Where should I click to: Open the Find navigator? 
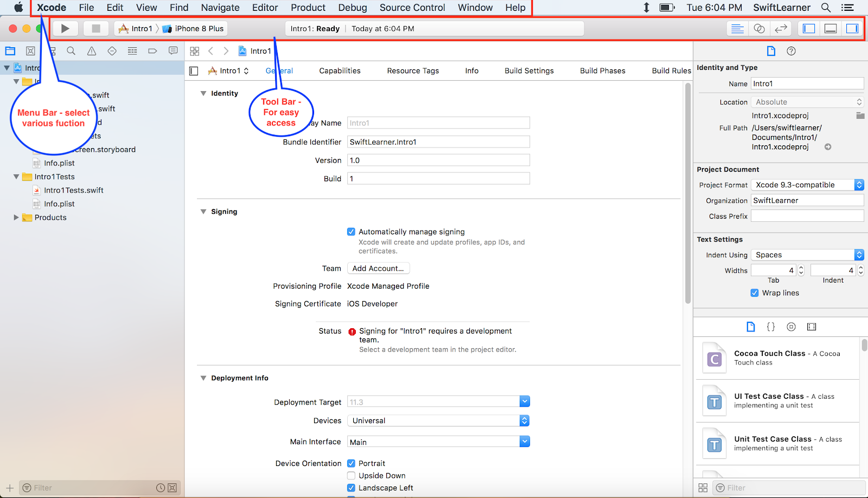pos(71,51)
